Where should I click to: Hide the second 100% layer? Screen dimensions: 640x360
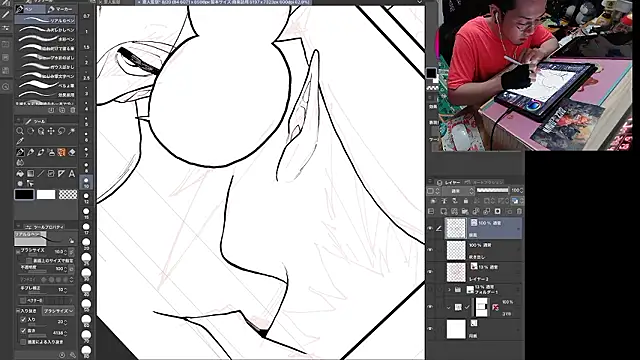(x=430, y=249)
